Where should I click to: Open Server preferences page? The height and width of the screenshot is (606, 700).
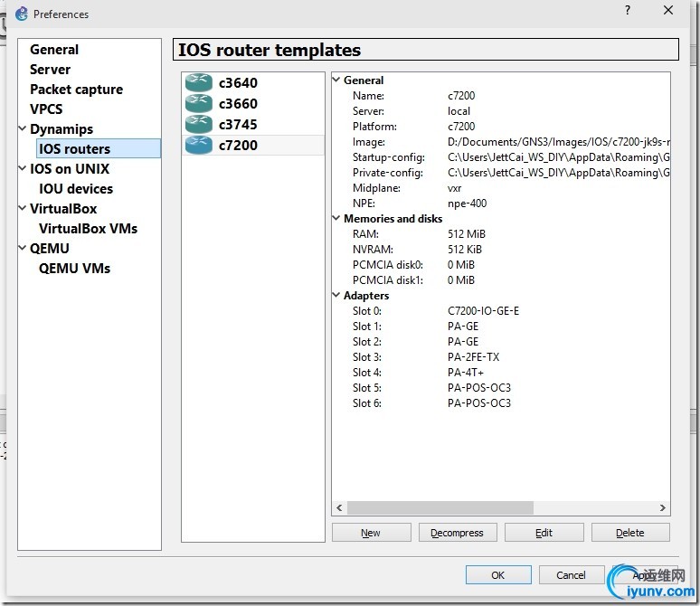click(50, 70)
